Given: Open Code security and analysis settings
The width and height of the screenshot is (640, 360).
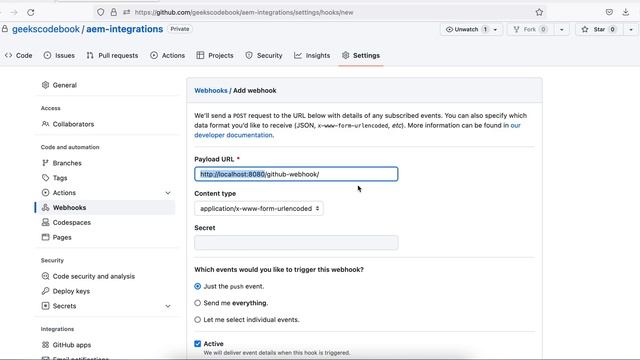Looking at the screenshot, I should coord(93,276).
